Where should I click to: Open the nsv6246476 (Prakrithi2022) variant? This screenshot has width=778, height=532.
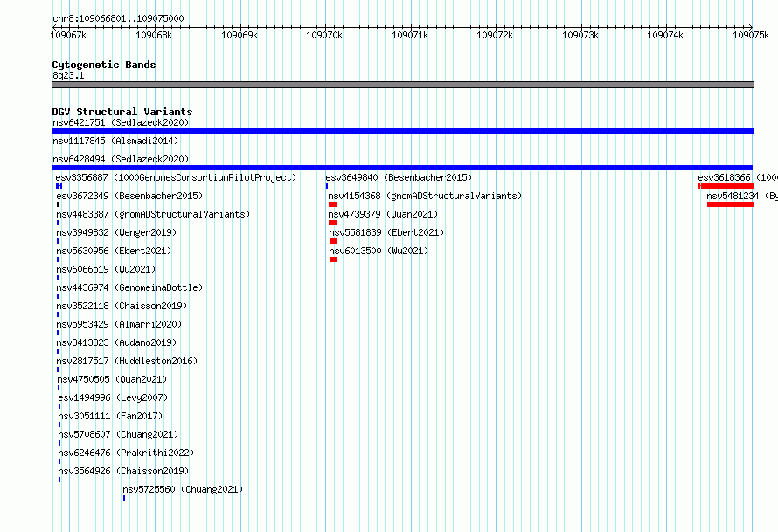tap(126, 453)
